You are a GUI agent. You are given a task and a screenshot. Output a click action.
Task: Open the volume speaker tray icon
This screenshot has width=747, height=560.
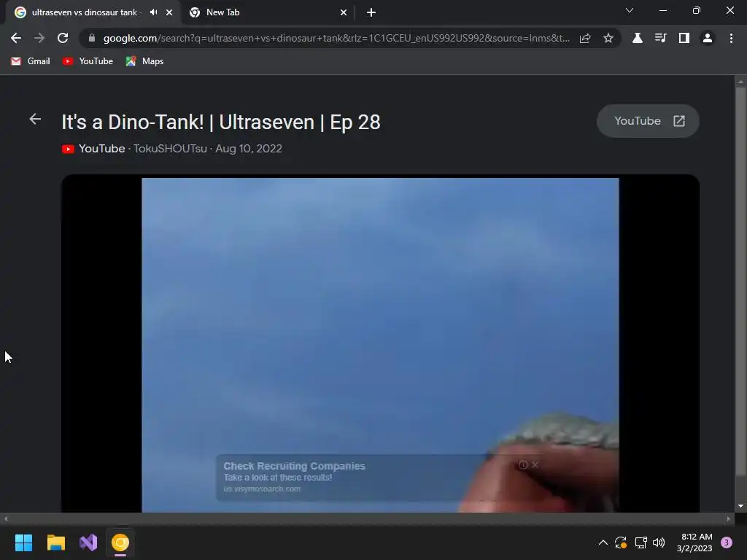(659, 542)
